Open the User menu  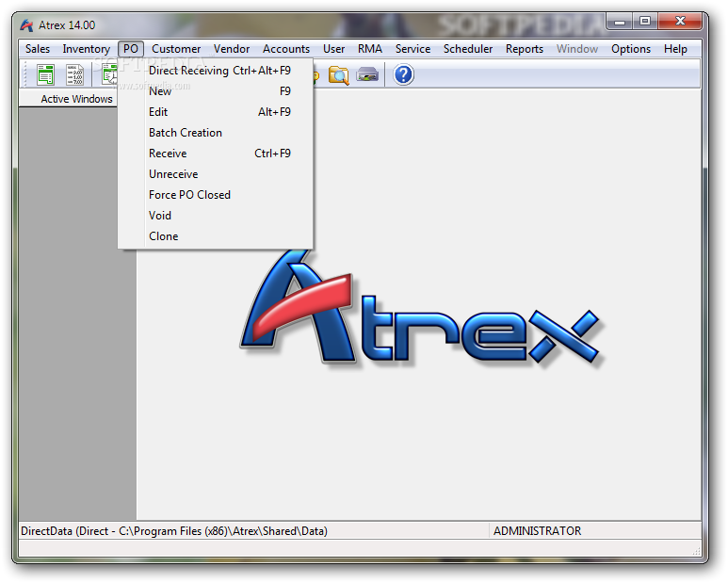tap(333, 49)
